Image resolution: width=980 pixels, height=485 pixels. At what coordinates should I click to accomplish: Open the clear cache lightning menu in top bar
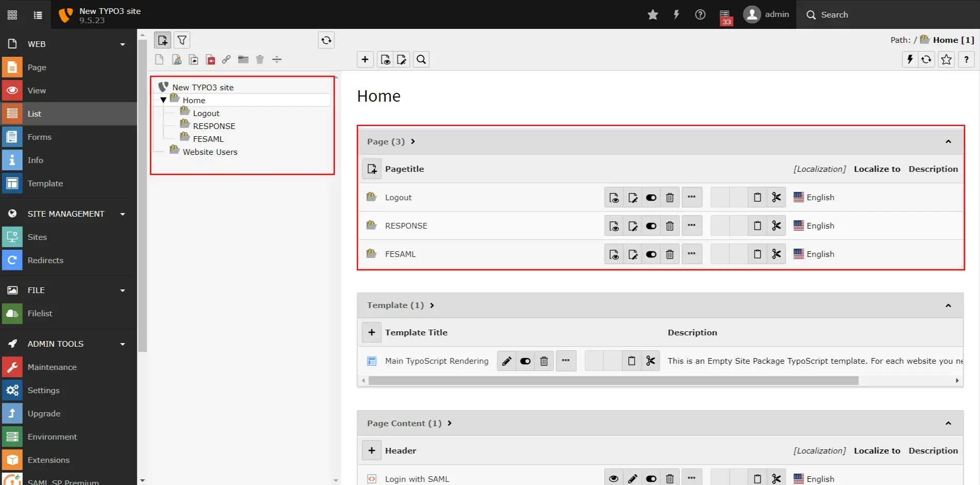(676, 14)
